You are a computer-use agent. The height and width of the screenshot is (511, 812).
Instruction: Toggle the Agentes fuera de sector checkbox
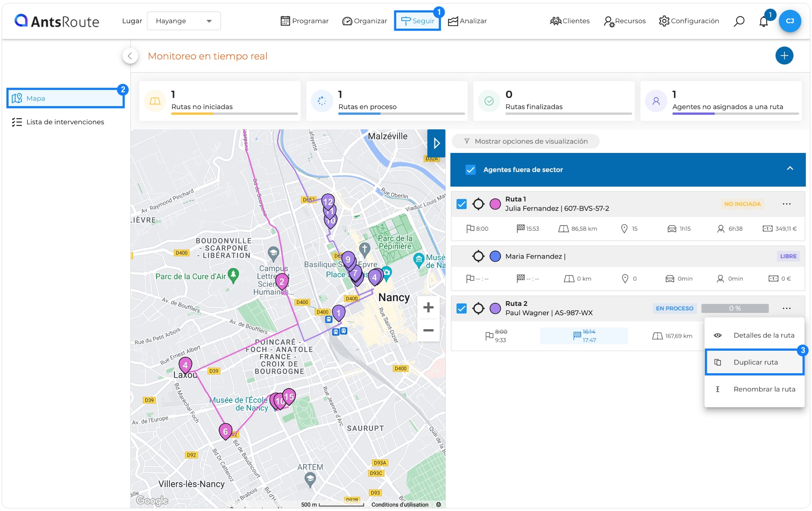click(470, 169)
